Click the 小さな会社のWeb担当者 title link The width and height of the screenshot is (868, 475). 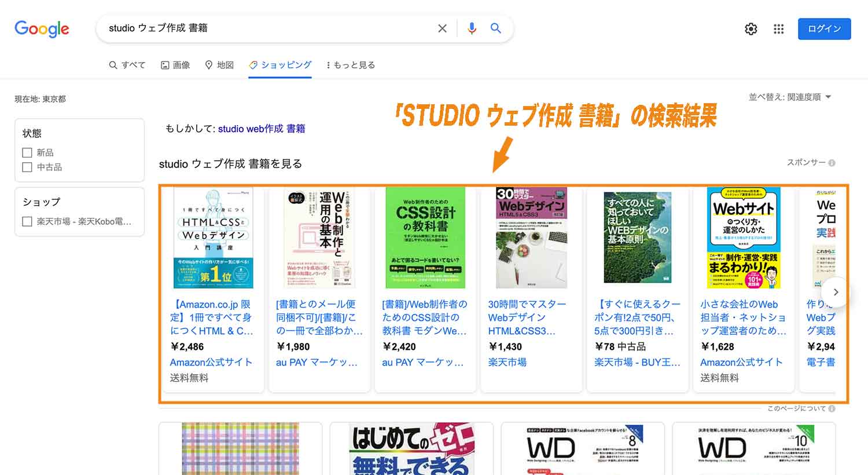pos(744,317)
